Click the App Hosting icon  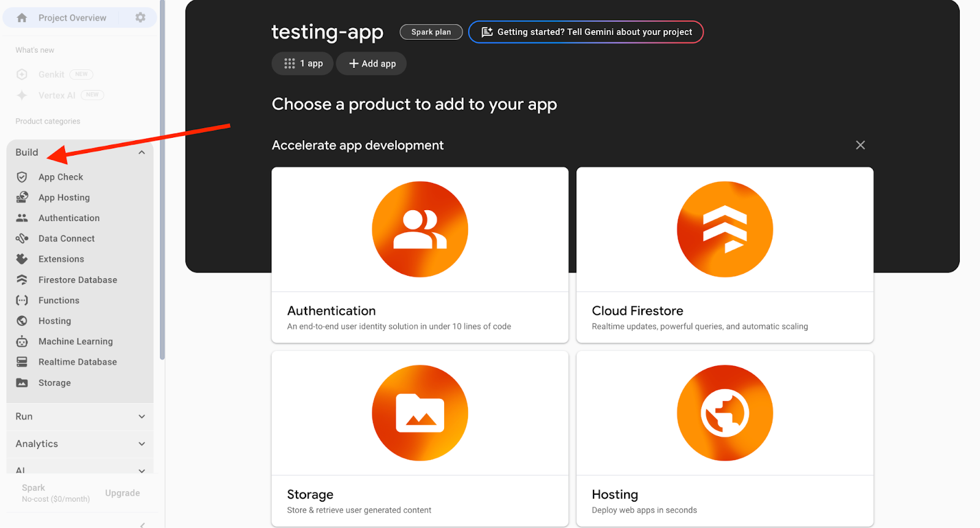click(x=22, y=197)
